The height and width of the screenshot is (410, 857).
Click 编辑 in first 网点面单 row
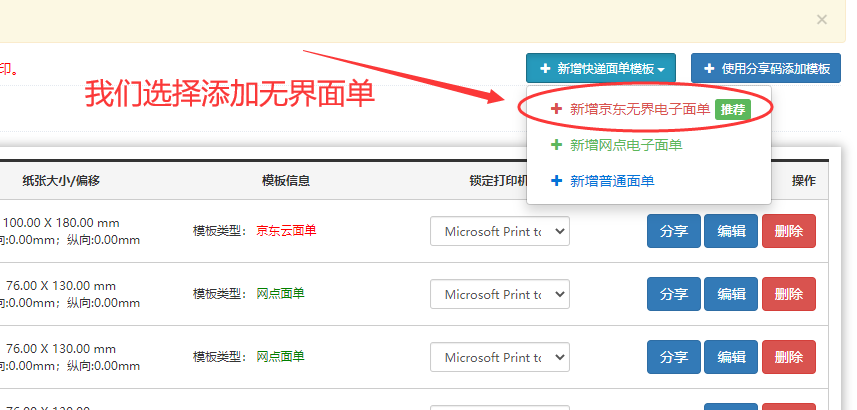pos(731,294)
